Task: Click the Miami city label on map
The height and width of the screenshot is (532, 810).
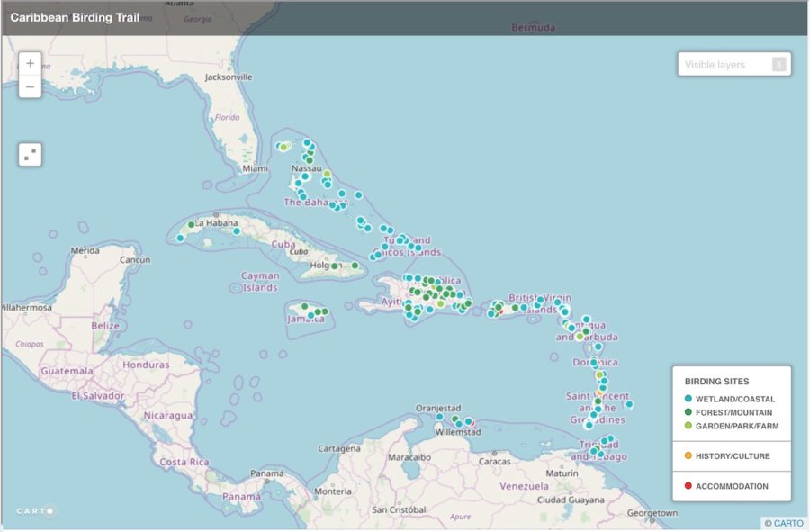Action: 255,168
